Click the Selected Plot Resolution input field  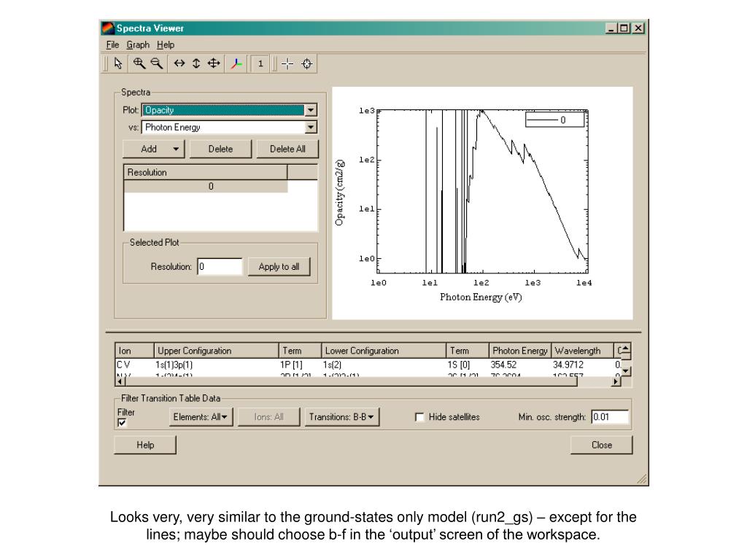(x=220, y=267)
